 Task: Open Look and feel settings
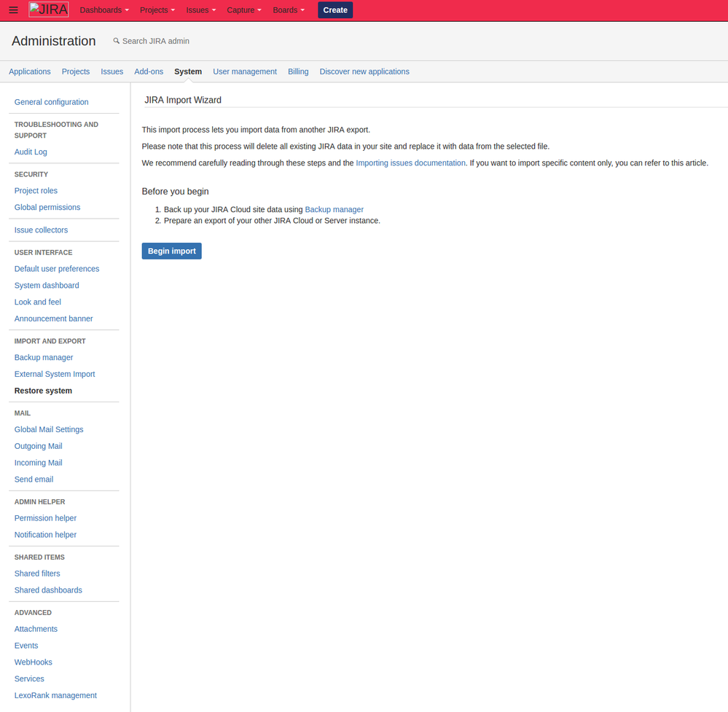click(38, 302)
